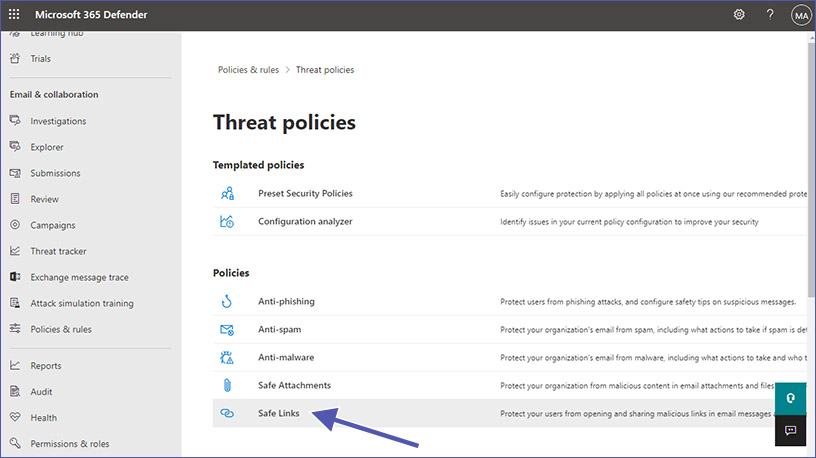
Task: Click the Anti-phishing hook icon
Action: click(x=227, y=301)
